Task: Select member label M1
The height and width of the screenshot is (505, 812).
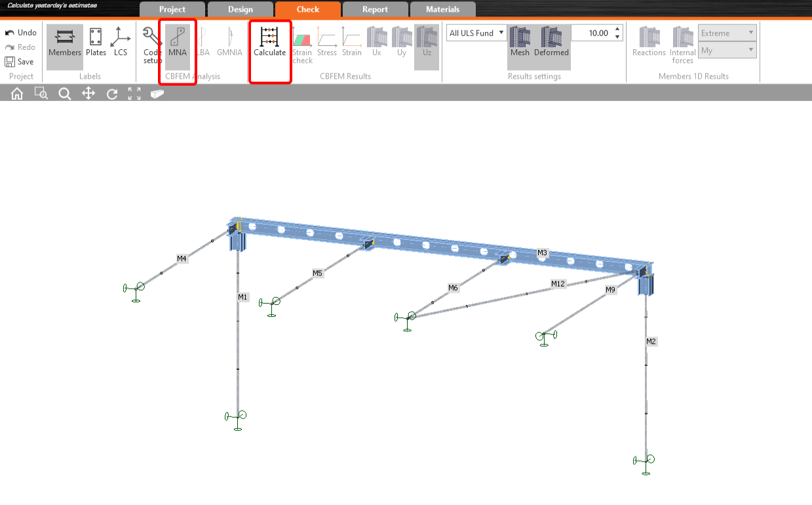Action: click(x=242, y=297)
